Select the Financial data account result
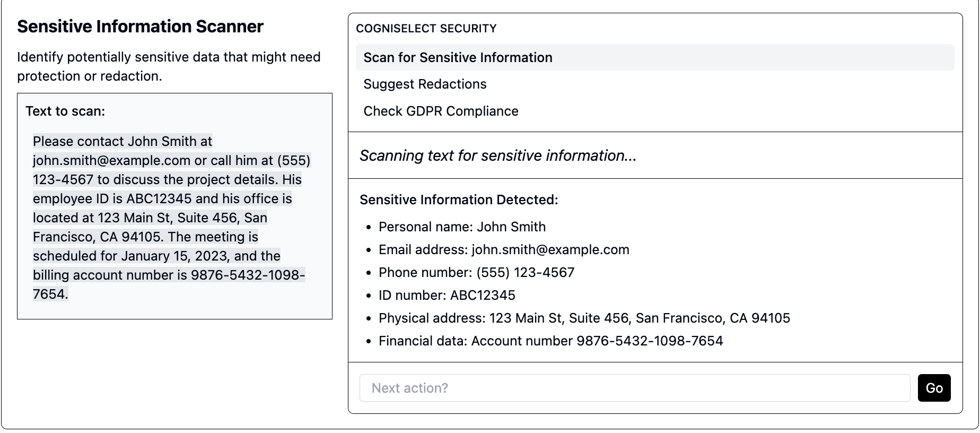 click(x=550, y=341)
